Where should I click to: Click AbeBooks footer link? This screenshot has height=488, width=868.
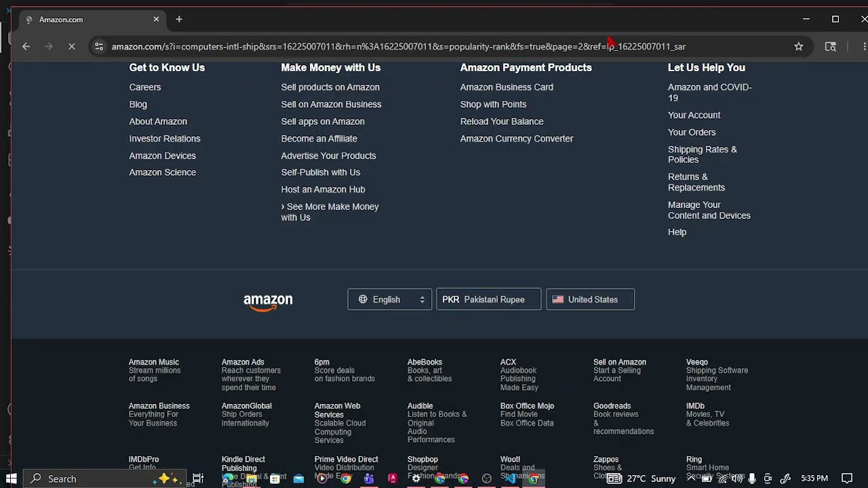[429, 370]
